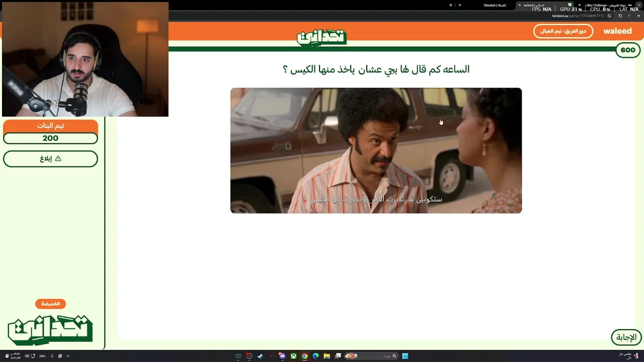Screen dimensions: 644x362
Task: Open Discord from the taskbar
Action: coord(282,356)
